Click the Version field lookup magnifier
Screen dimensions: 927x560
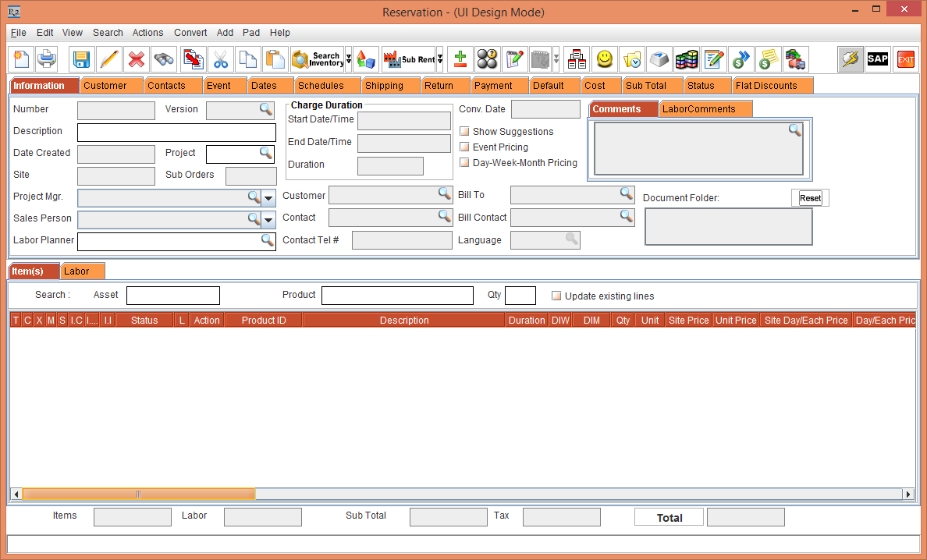(x=266, y=108)
